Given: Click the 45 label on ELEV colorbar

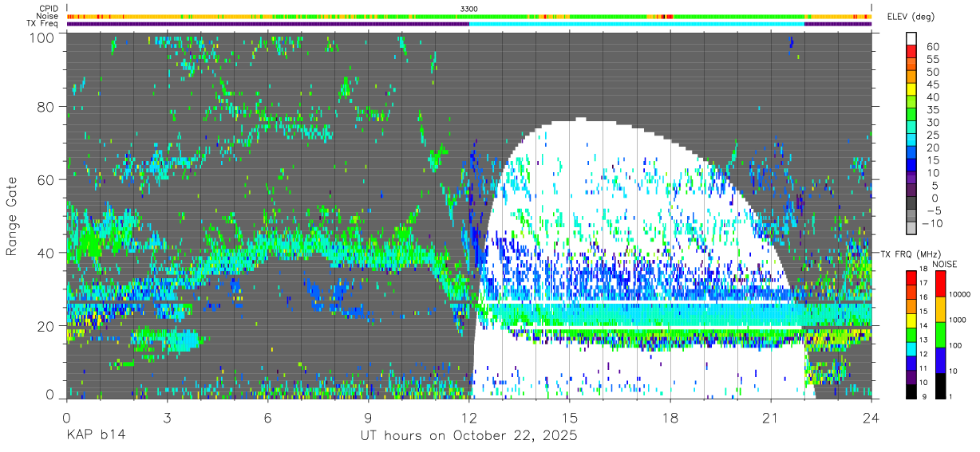Looking at the screenshot, I should pyautogui.click(x=933, y=85).
